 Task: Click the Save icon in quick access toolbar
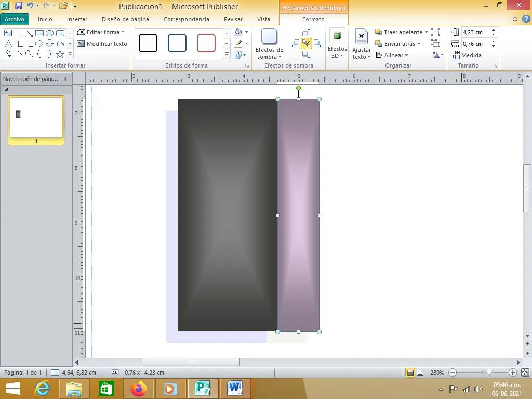click(x=19, y=6)
